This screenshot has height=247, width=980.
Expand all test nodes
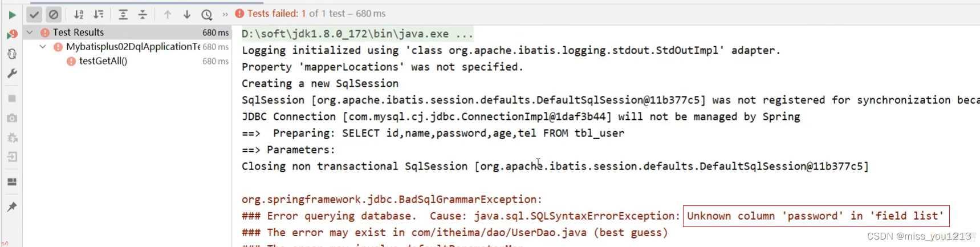tap(123, 14)
